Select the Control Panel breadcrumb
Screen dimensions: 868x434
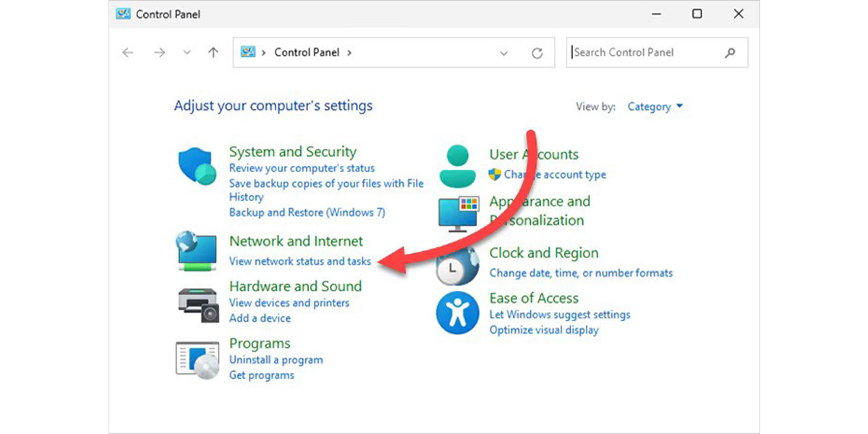tap(307, 53)
